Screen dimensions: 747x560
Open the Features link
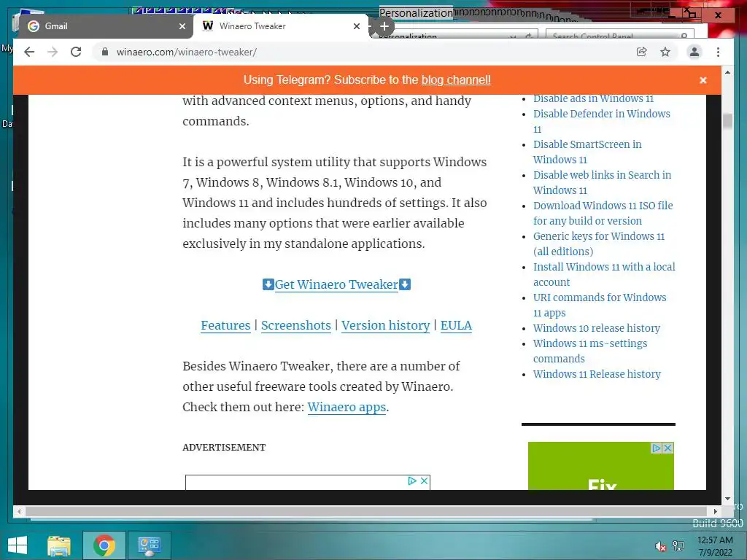[x=225, y=325]
